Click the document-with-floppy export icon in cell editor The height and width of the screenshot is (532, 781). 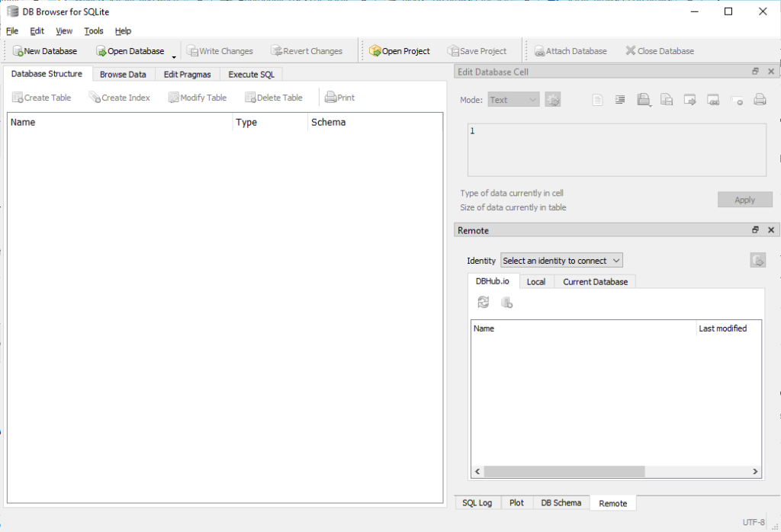[x=667, y=100]
